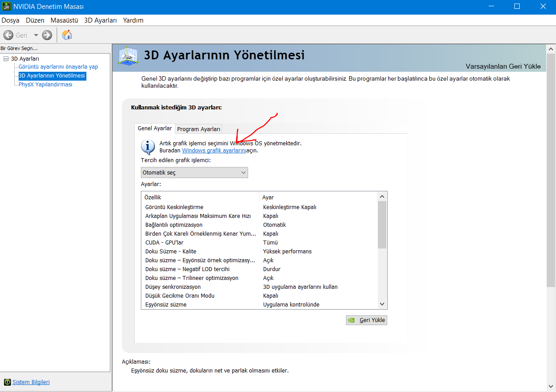Select Görüntü ayarlarını önayarla yap
The image size is (556, 392).
(58, 67)
